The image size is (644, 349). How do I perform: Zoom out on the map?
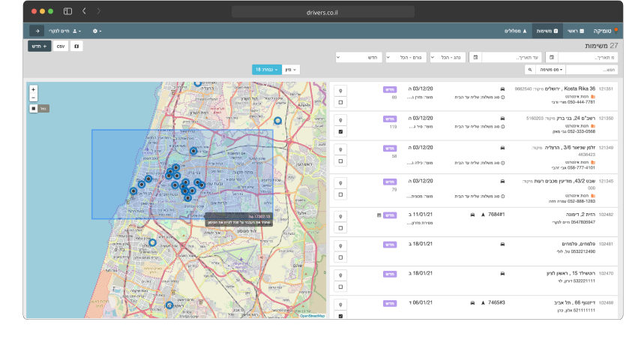click(x=34, y=98)
